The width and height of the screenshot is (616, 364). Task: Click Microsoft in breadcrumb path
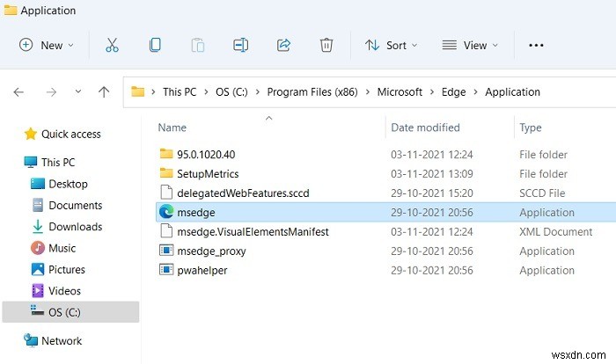[x=400, y=92]
